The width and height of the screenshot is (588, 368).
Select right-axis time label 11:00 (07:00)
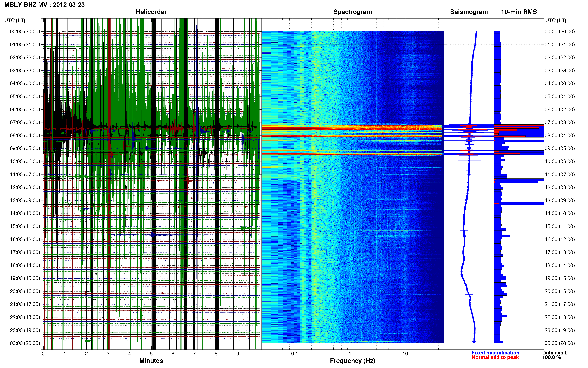point(560,174)
